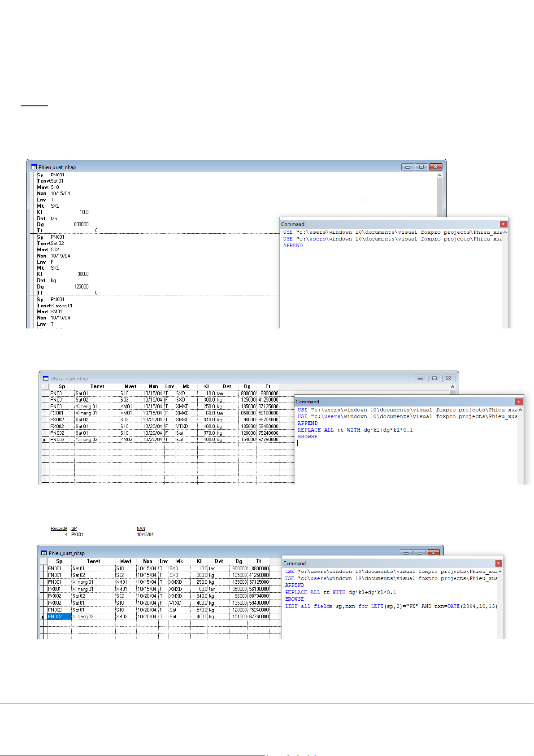Click the Sp value PN001 in the first record
Screen dimensions: 534x756
pyautogui.click(x=57, y=175)
